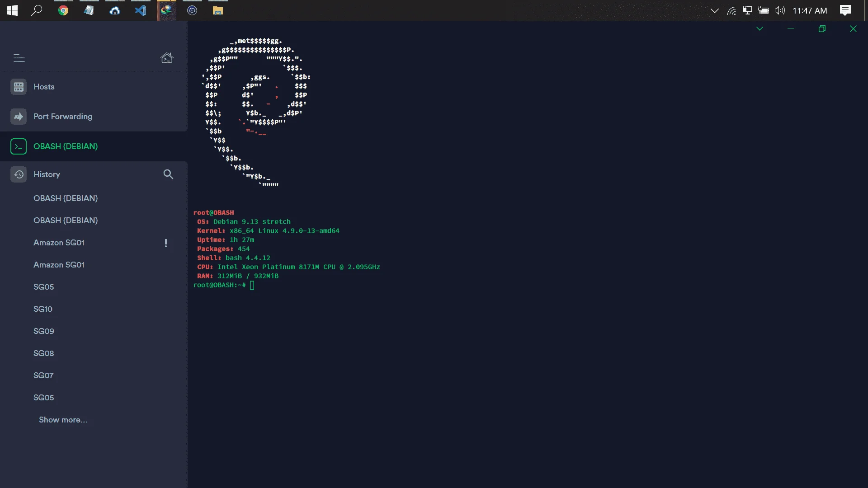The image size is (868, 488).
Task: Click the 'Debian 9.13 stretch' OS text
Action: [x=252, y=222]
